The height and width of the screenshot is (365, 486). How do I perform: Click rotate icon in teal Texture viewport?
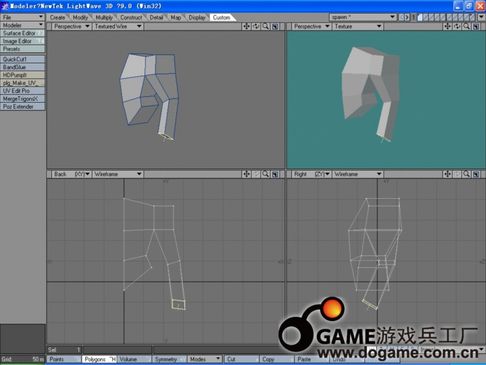(457, 26)
